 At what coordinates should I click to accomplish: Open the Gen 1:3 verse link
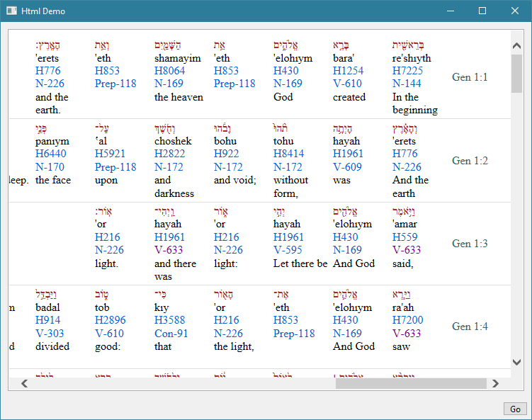pos(470,243)
